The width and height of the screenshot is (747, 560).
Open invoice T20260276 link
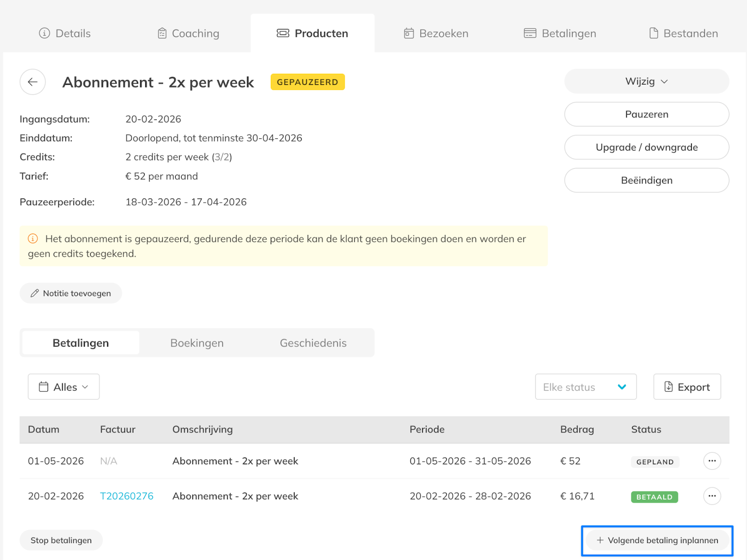127,496
